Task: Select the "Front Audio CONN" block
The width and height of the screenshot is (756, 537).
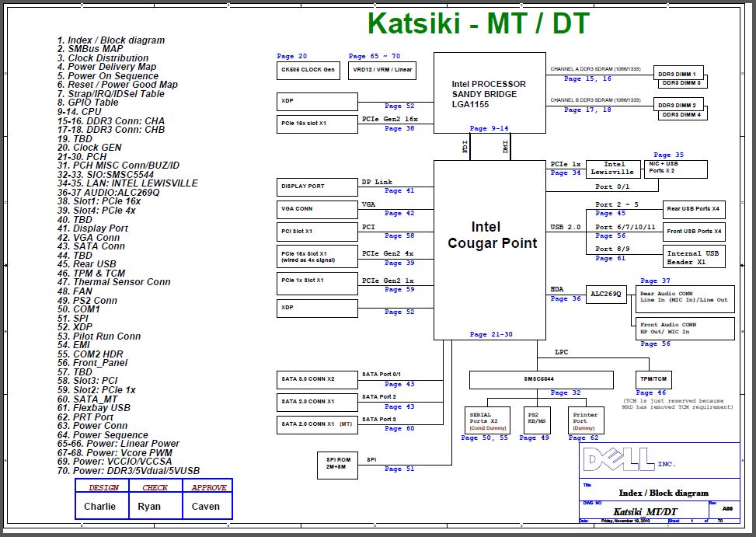Action: 685,328
